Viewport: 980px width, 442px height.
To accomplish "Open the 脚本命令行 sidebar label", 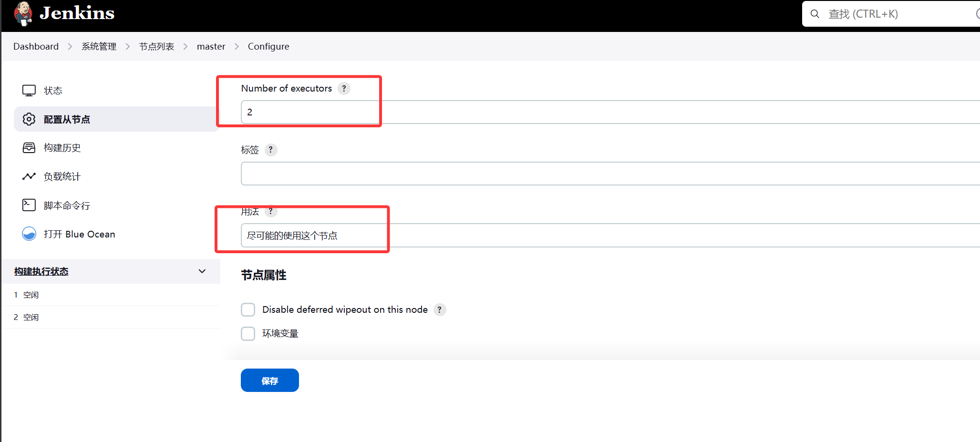I will pos(67,206).
